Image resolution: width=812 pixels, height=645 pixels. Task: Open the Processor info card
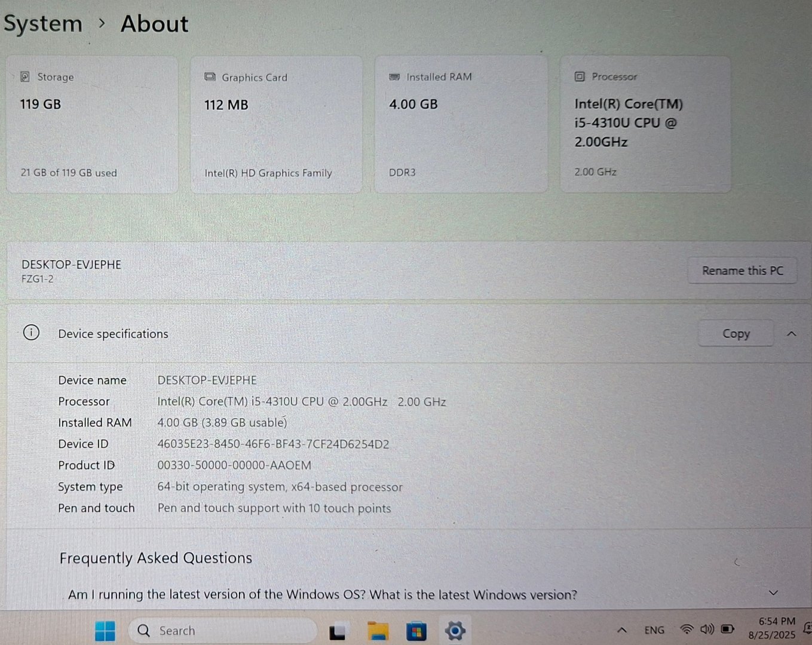[x=645, y=124]
